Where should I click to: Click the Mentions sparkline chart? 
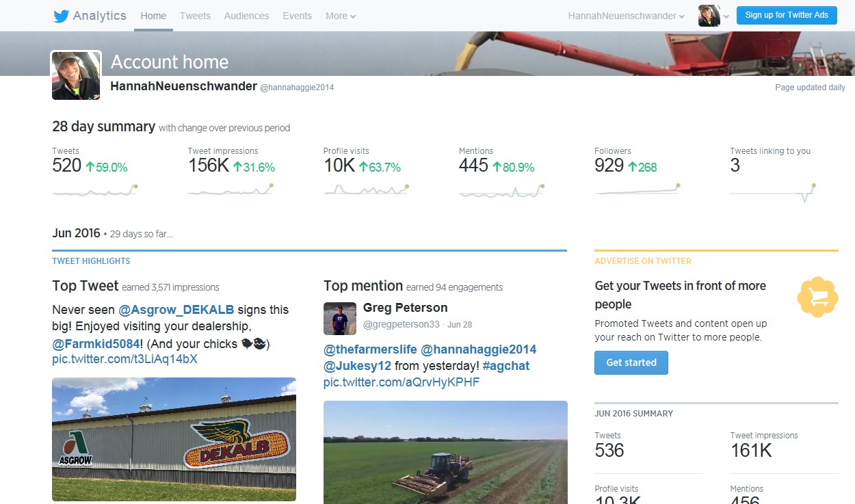coord(502,191)
